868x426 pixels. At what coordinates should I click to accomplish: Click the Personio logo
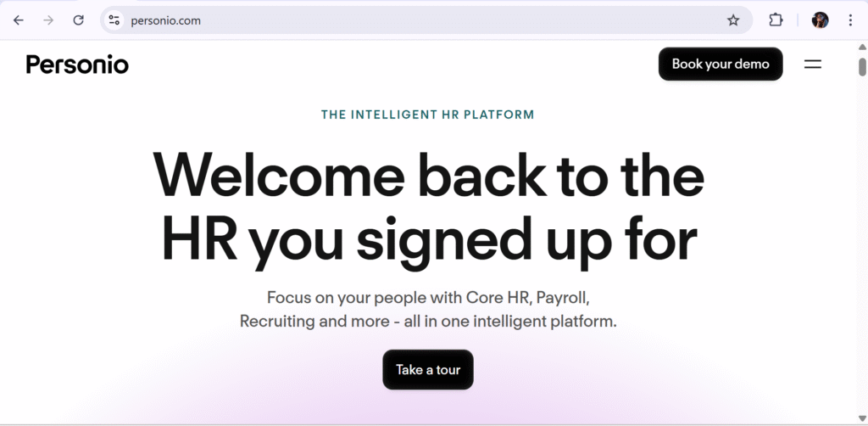(77, 64)
